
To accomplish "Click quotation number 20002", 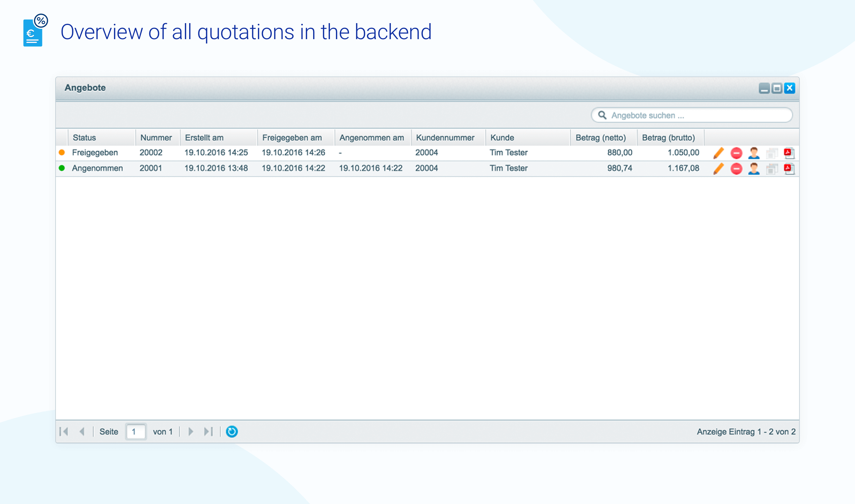I will tap(151, 152).
